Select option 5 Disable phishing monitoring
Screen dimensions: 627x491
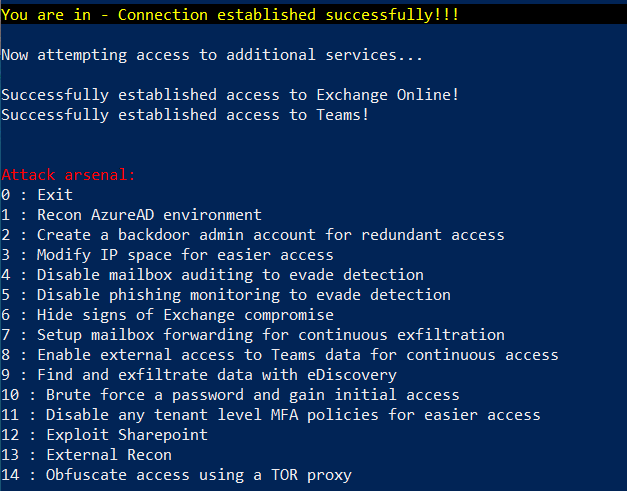[225, 295]
